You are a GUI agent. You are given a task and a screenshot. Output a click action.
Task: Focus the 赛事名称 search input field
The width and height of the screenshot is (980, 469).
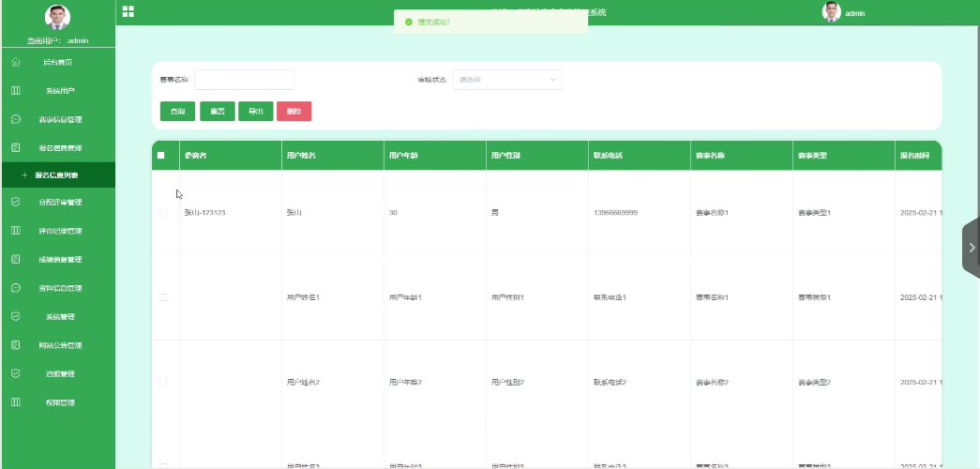pyautogui.click(x=245, y=80)
